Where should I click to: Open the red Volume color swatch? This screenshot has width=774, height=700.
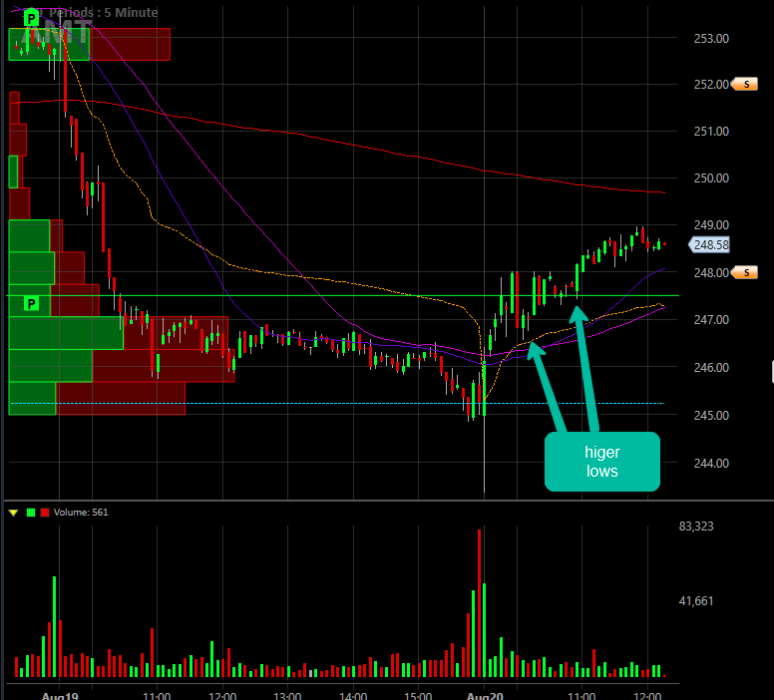[45, 513]
